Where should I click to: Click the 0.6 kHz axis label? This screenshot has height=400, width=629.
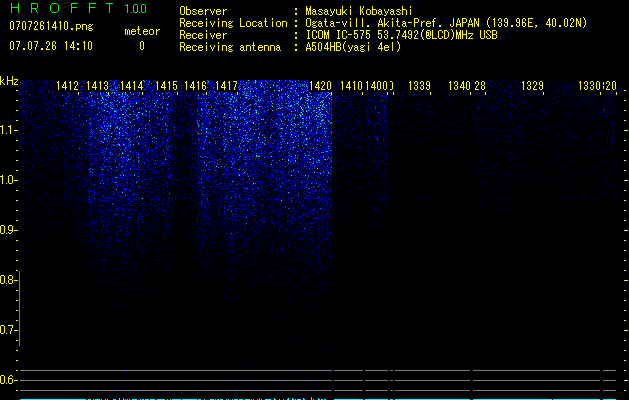[x=8, y=380]
